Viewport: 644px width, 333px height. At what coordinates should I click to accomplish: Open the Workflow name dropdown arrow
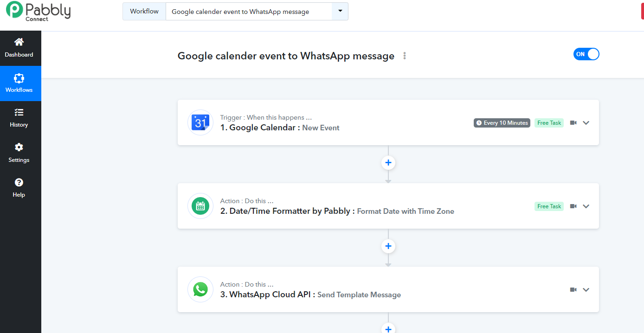pyautogui.click(x=340, y=11)
